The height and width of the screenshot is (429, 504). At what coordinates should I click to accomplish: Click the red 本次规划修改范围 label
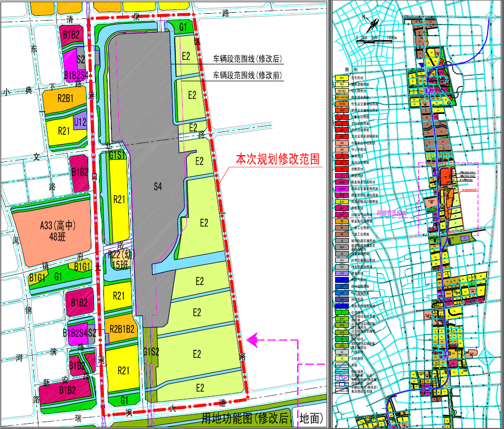coord(278,159)
